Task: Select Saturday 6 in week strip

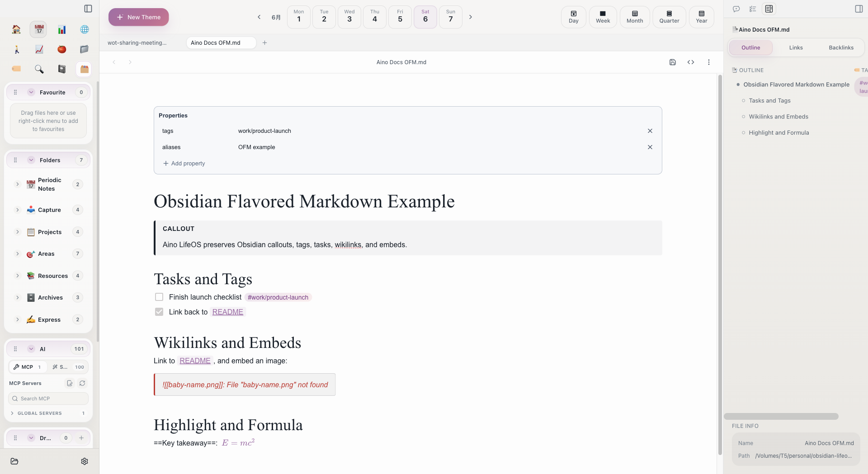Action: 425,17
